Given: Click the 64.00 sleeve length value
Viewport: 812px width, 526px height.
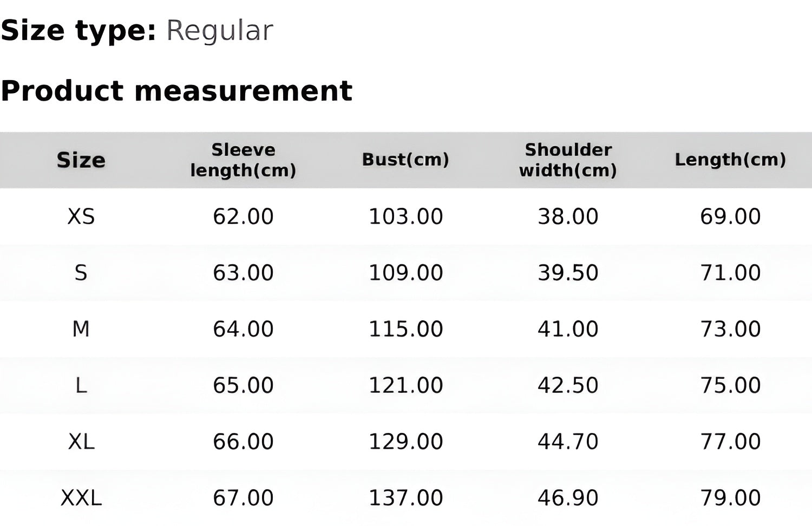Looking at the screenshot, I should [243, 329].
